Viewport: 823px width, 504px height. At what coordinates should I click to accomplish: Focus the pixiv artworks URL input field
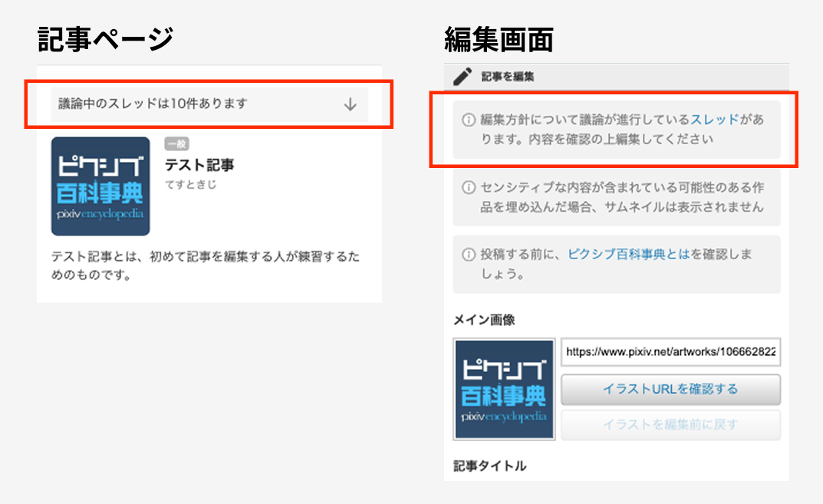pos(671,352)
